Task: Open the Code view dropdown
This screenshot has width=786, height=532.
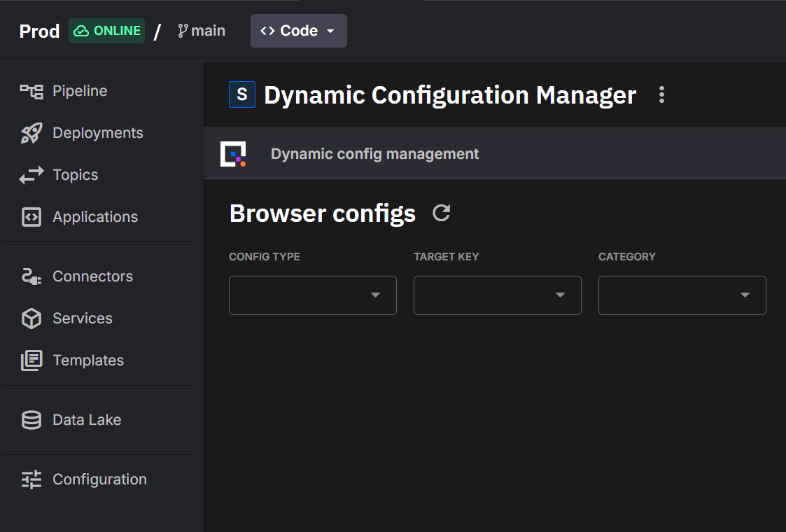Action: [298, 31]
